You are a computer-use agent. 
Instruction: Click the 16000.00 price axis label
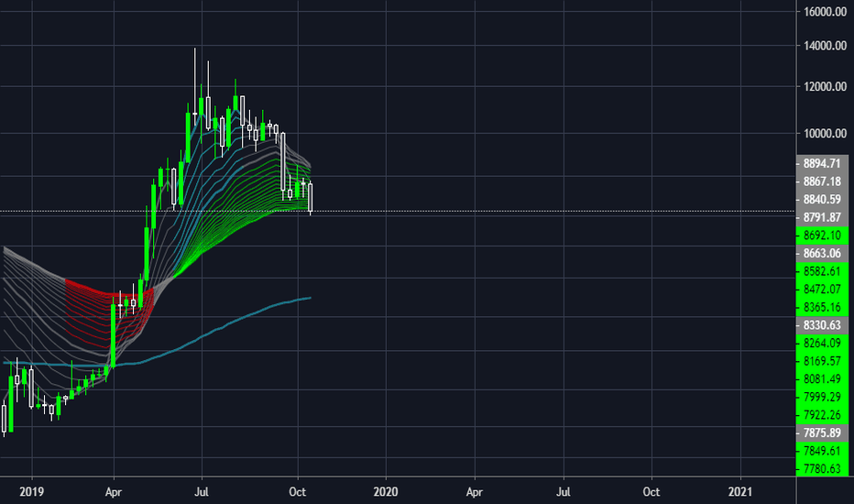[x=825, y=11]
